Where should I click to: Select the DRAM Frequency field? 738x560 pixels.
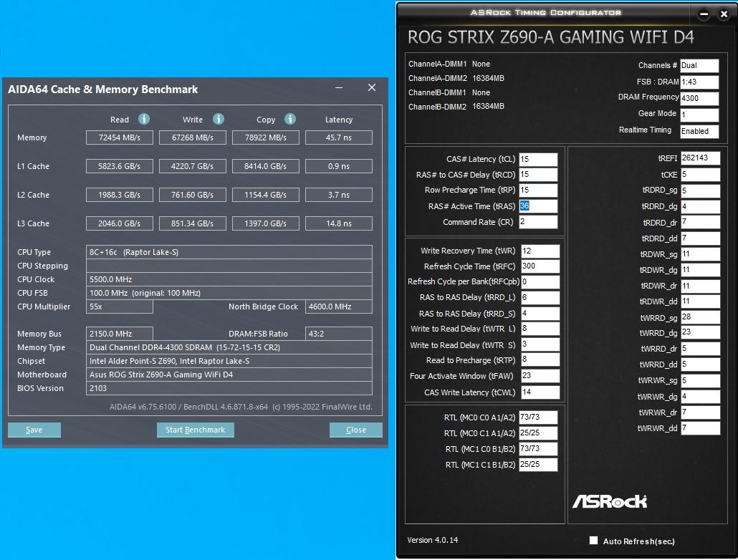pos(699,98)
